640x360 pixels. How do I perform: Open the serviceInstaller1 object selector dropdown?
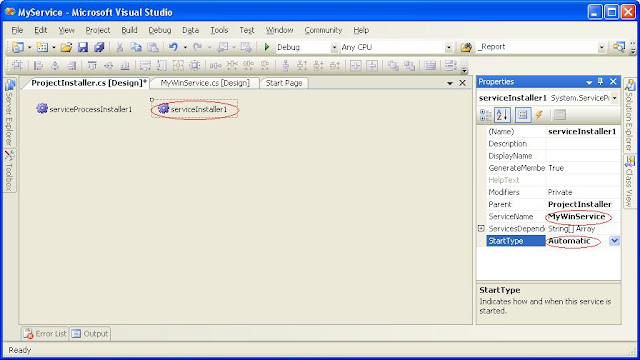coord(614,98)
